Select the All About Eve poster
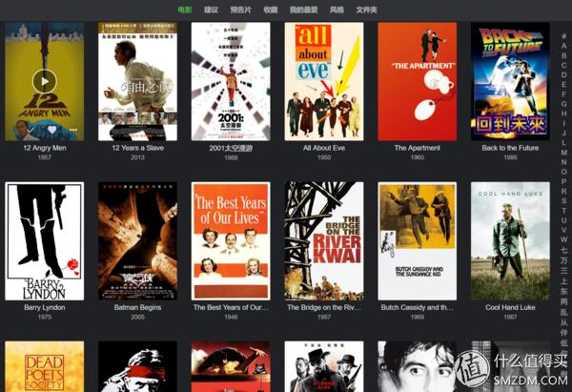The height and width of the screenshot is (392, 572). [x=324, y=81]
